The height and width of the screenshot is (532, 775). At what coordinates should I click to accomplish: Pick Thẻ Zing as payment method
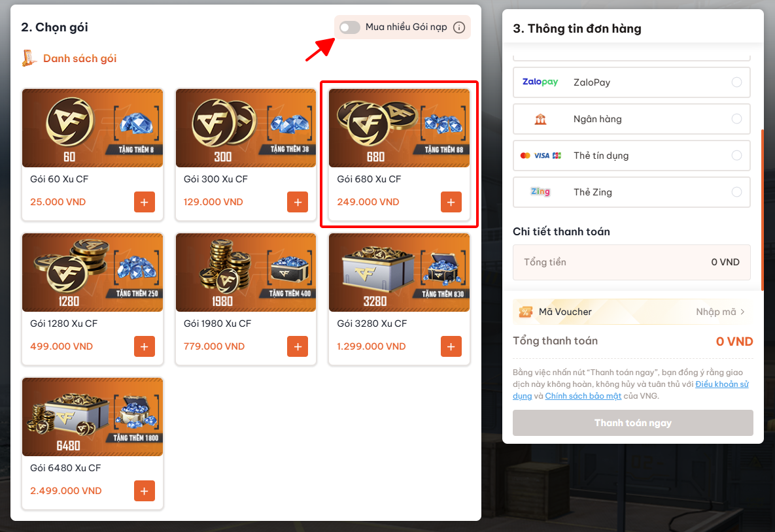[x=736, y=192]
